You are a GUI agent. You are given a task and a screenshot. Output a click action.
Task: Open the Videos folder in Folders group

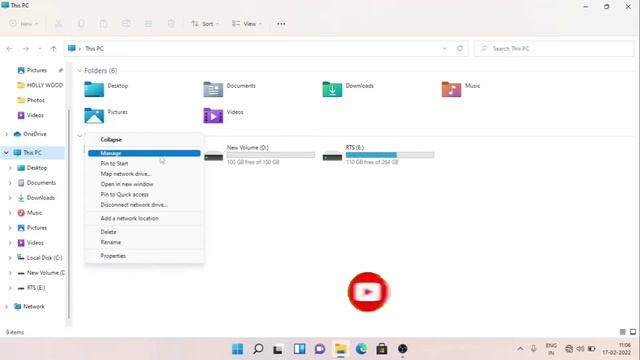pos(224,115)
